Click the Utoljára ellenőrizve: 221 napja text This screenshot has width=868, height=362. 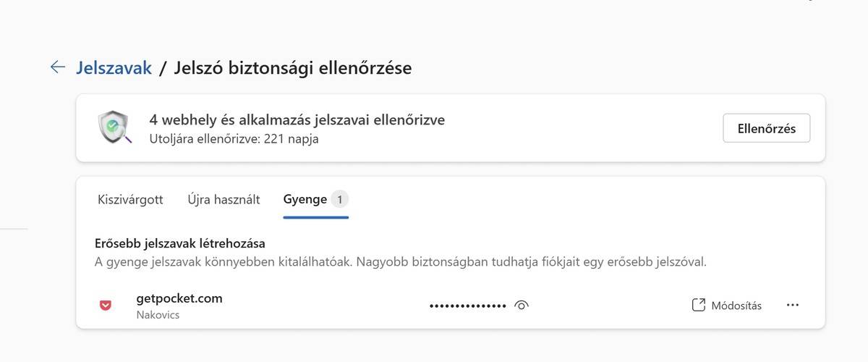[x=234, y=138]
